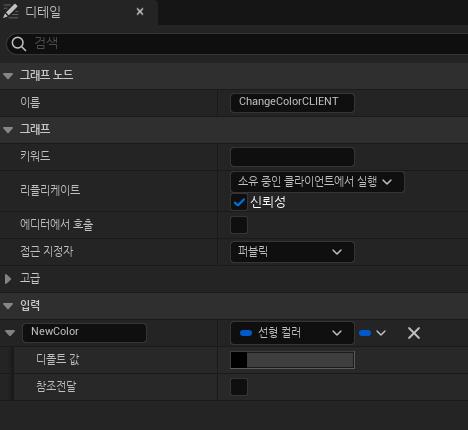Viewport: 468px width, 430px height.
Task: Uncheck the 신뢰성 checkbox
Action: (239, 202)
